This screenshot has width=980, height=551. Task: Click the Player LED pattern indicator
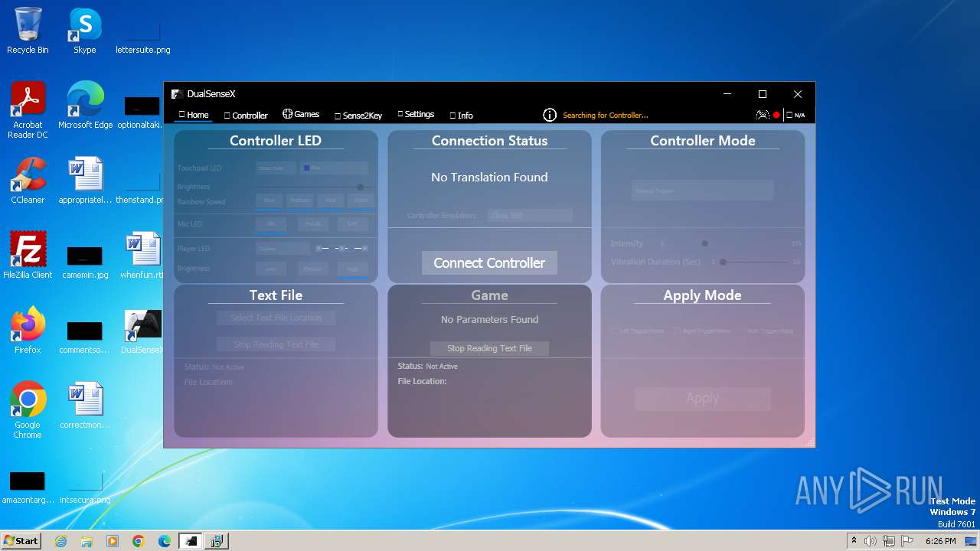pos(342,248)
